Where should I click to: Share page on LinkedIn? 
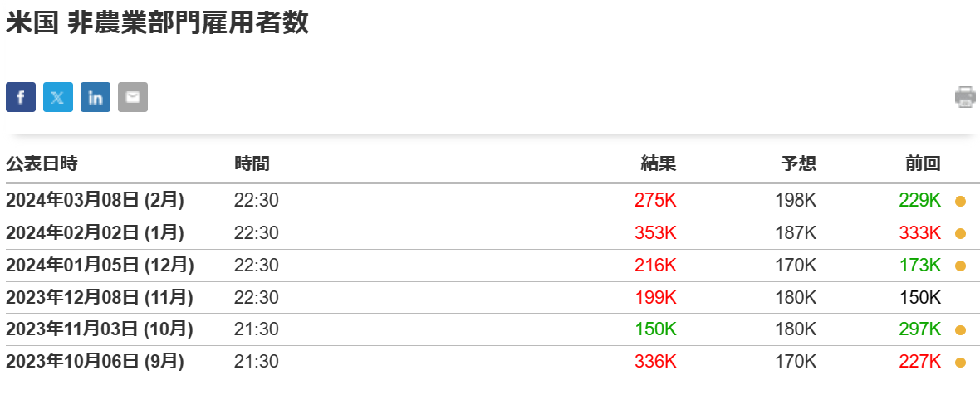(96, 97)
